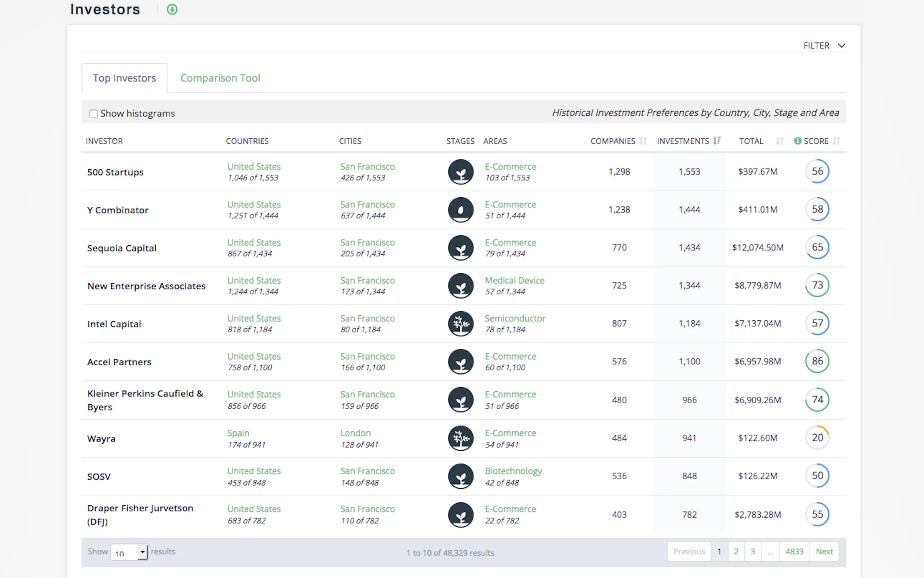Click the stage icon for Intel Capital
Viewport: 924px width, 578px height.
(461, 324)
